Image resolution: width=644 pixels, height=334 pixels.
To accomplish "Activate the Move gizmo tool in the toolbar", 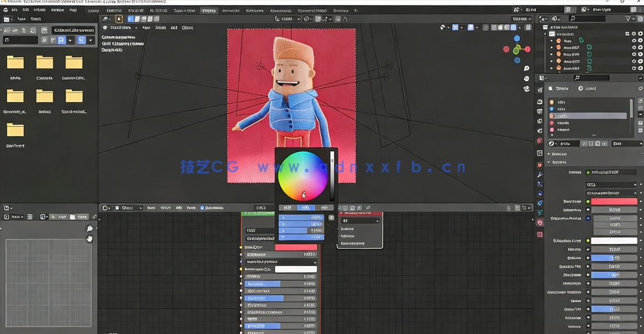I will coord(136,18).
